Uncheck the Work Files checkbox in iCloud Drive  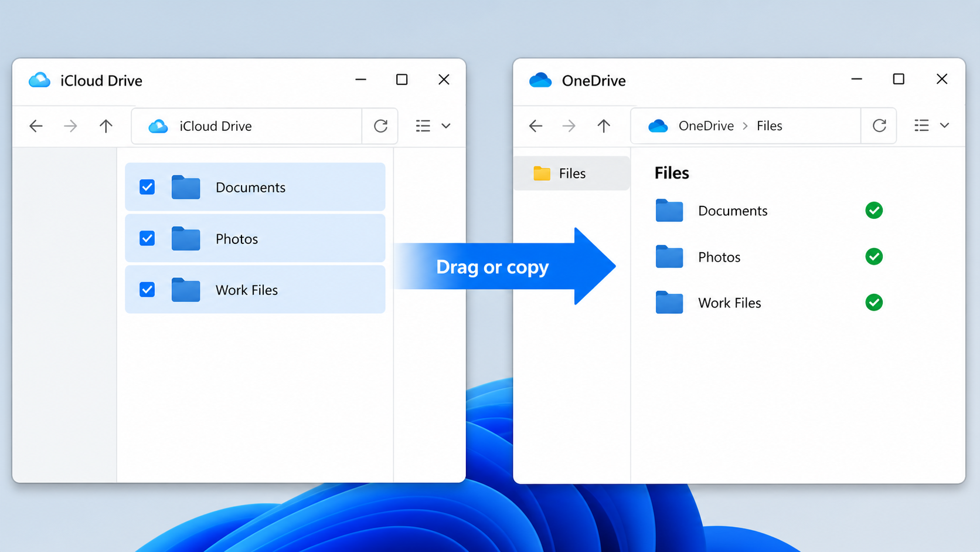click(147, 289)
